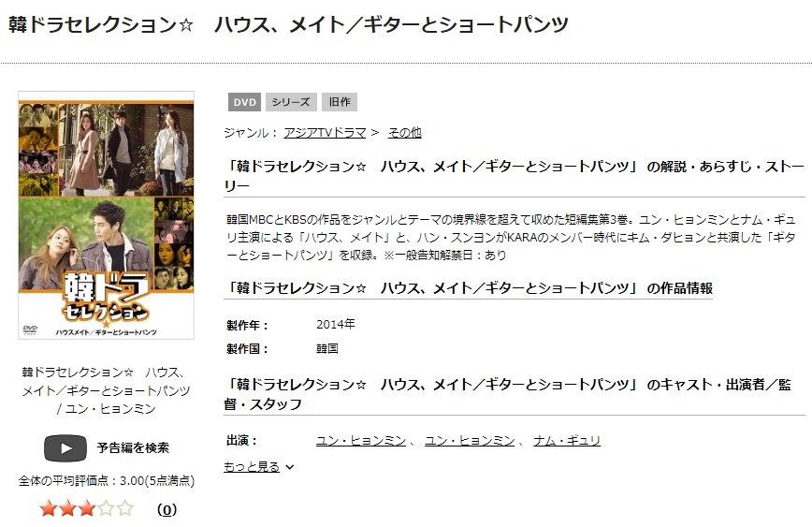Click the second rating star
This screenshot has height=527, width=812.
tap(67, 508)
